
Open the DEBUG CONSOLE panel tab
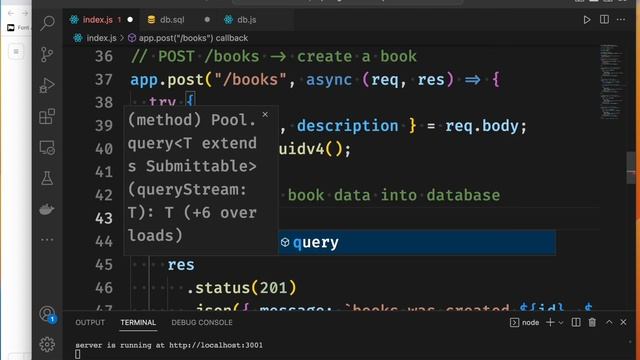point(202,322)
